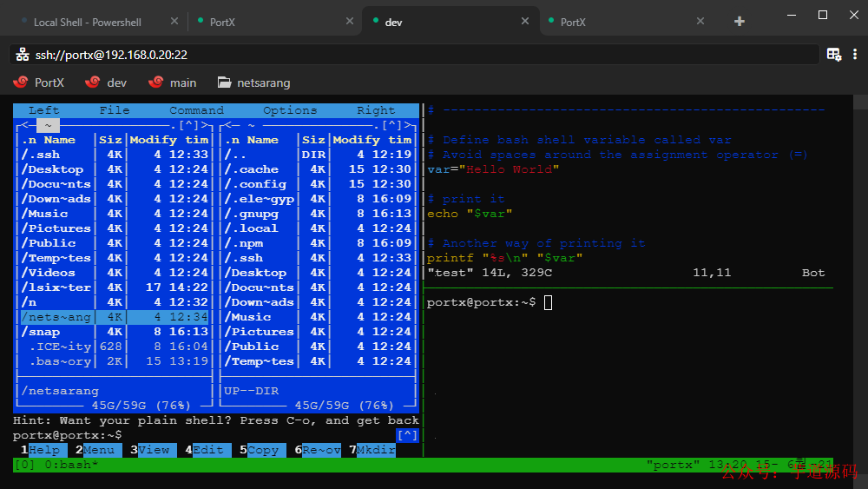Click the left panel back arrow
Viewport: 868px width, 489px height.
[x=25, y=125]
